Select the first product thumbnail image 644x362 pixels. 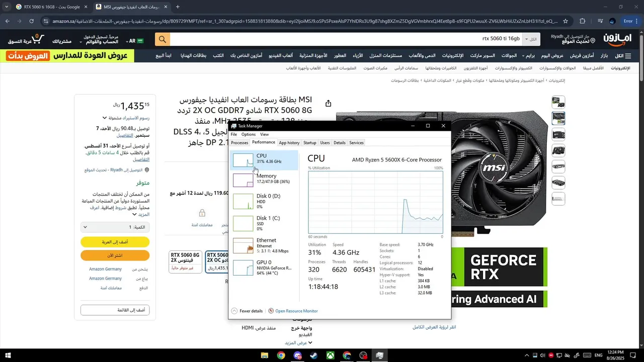pos(558,102)
